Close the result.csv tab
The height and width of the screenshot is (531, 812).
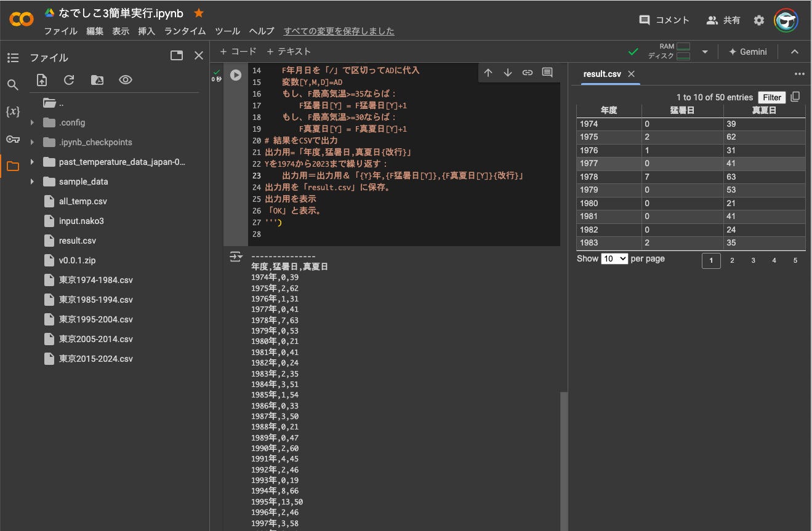631,74
